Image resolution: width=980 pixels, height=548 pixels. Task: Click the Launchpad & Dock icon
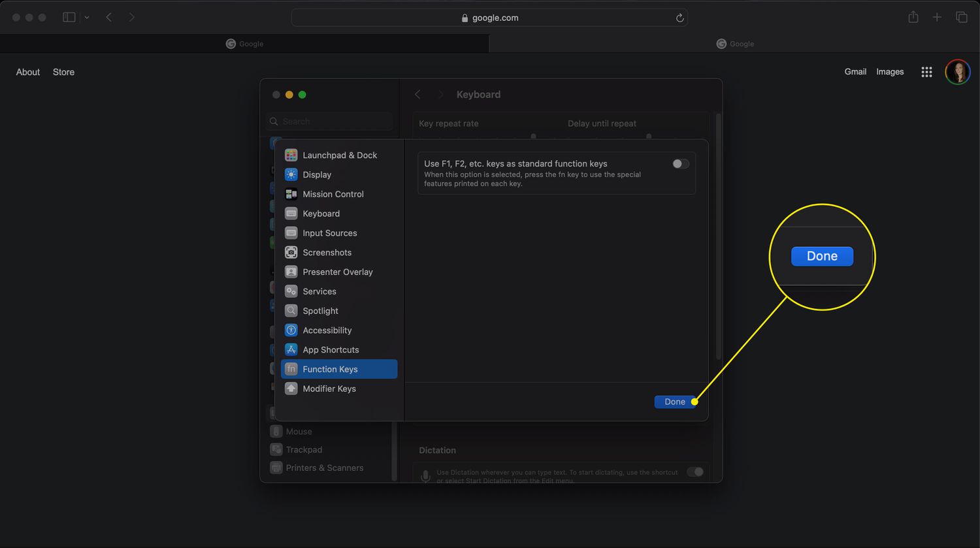click(x=291, y=155)
